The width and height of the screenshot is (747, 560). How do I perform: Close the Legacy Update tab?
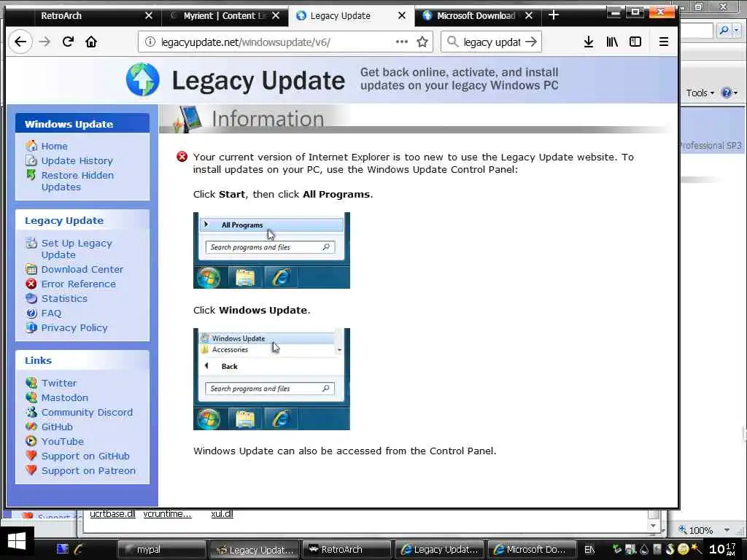(x=402, y=16)
